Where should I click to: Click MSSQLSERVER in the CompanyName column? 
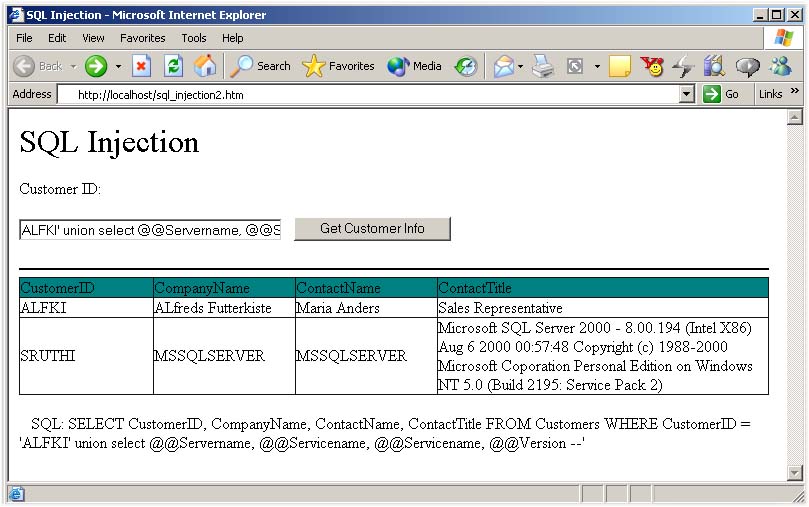tap(224, 356)
